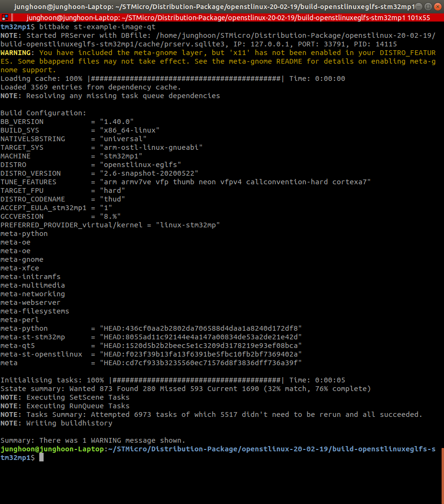Click the 'meta-xfce' layer line

point(20,268)
